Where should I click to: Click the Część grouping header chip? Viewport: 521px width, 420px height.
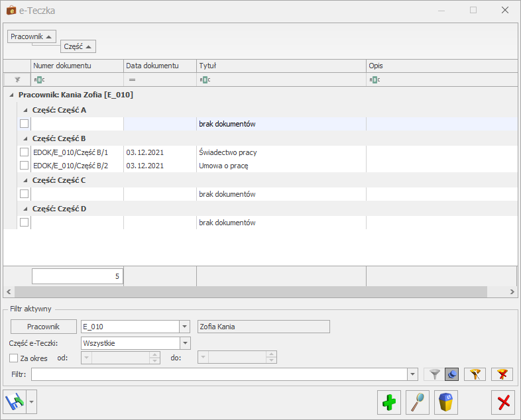(78, 46)
